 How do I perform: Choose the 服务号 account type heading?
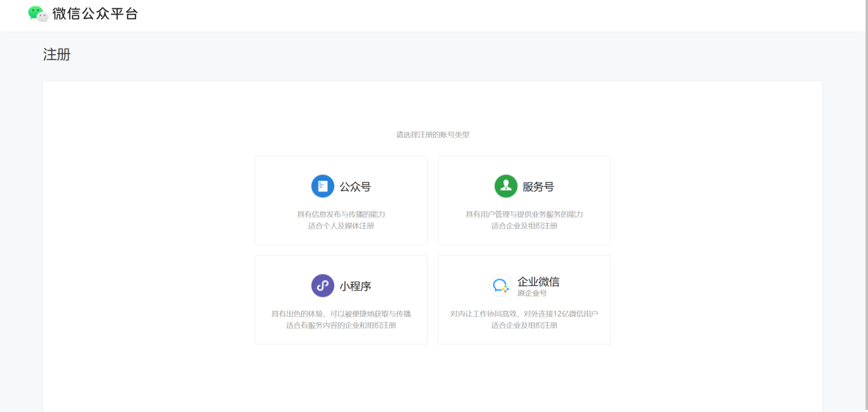[538, 187]
